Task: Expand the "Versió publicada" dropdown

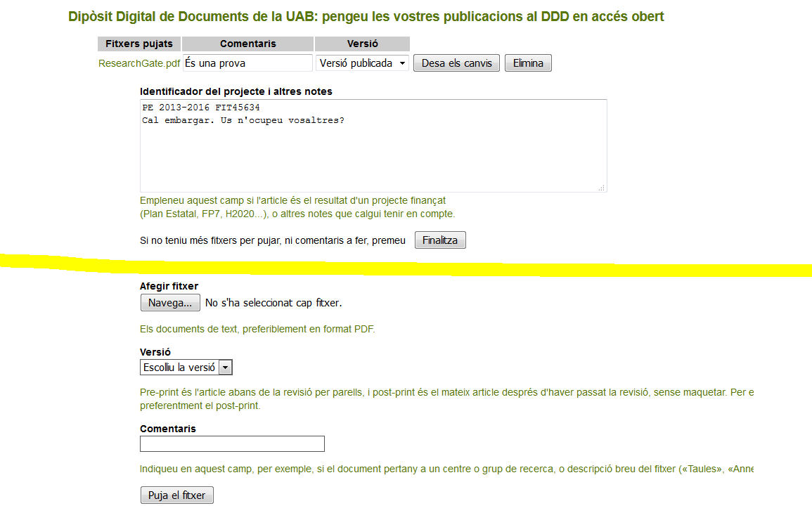Action: (362, 63)
